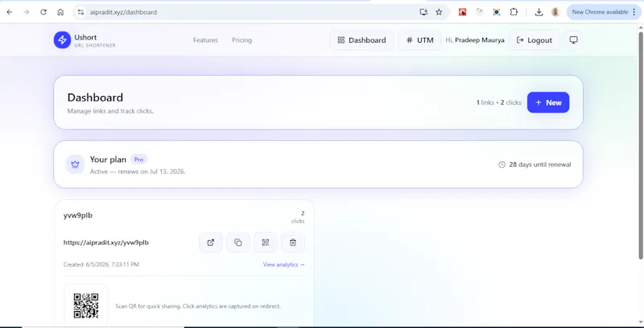
Task: Click the Ushort lightning bolt logo
Action: tap(62, 39)
